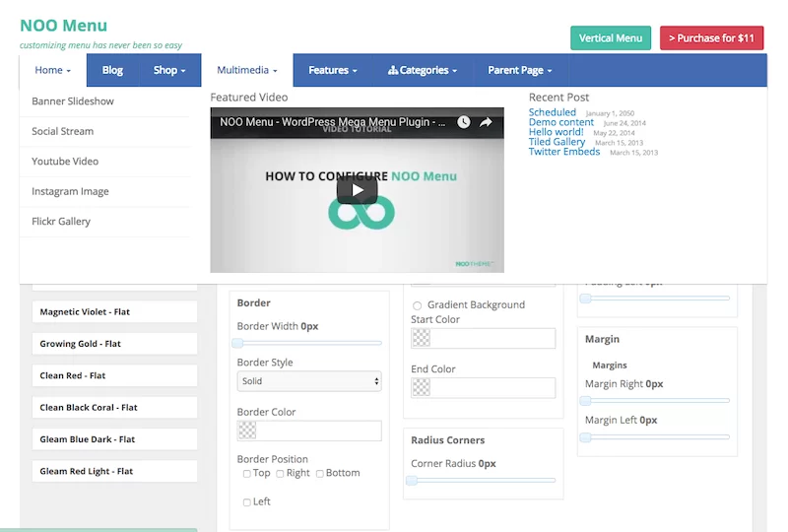Expand the Features menu

click(x=332, y=71)
